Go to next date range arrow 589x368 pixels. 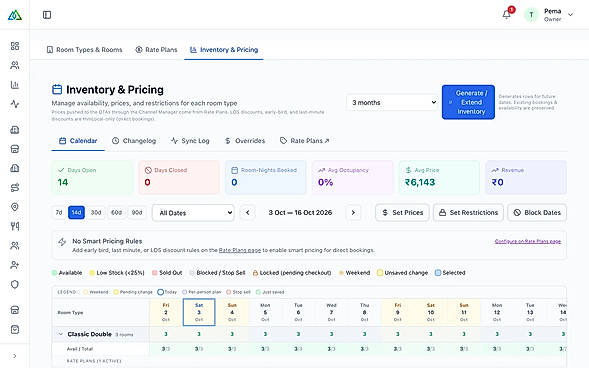[353, 213]
